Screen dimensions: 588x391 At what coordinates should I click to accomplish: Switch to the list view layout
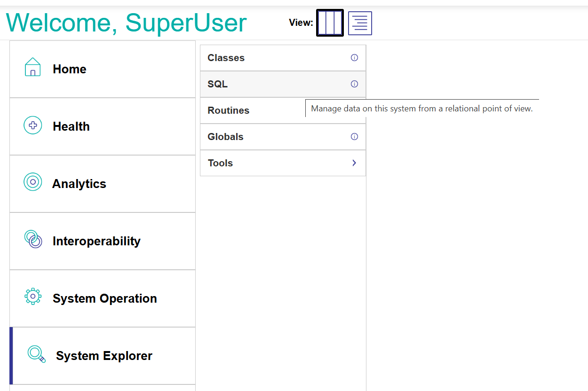360,23
